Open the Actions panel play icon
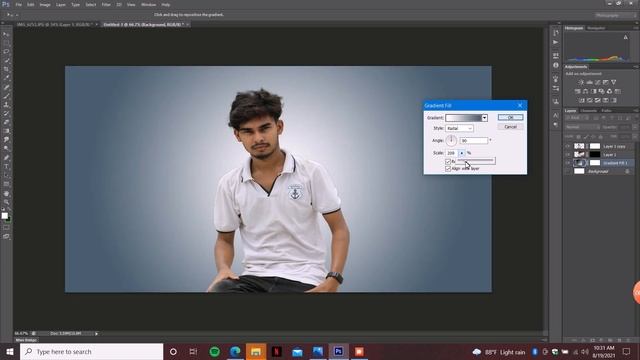The image size is (640, 360). 556,42
